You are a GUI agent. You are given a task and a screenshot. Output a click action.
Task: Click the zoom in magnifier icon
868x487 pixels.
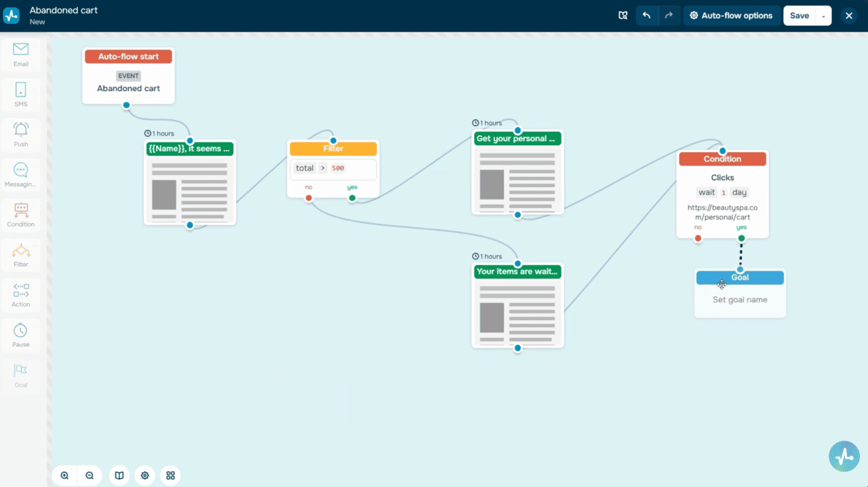(x=64, y=475)
